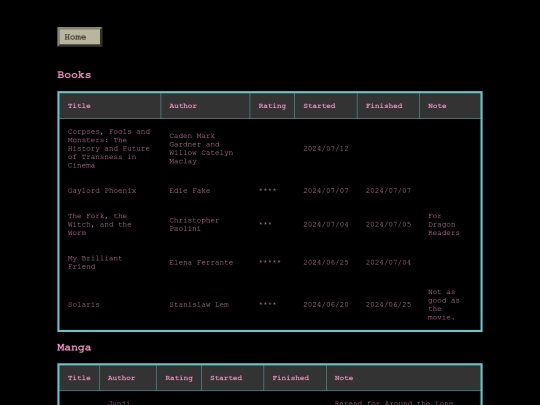Click the Books table Title column header

110,106
